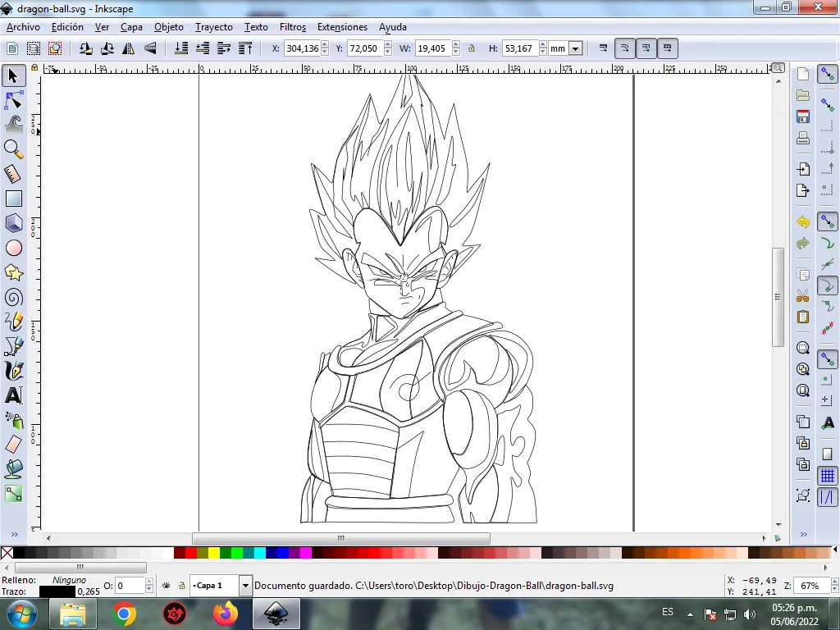
Task: Select the 3D box tool
Action: pyautogui.click(x=13, y=223)
